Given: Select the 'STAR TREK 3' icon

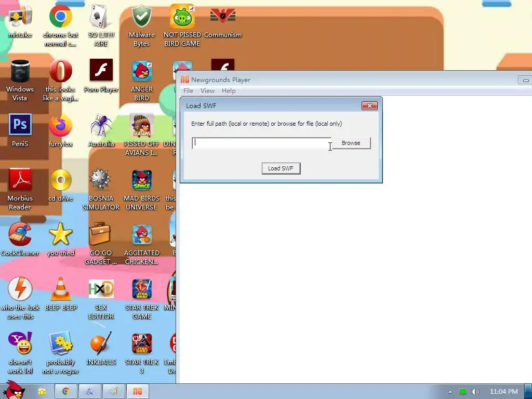Looking at the screenshot, I should pyautogui.click(x=141, y=353).
